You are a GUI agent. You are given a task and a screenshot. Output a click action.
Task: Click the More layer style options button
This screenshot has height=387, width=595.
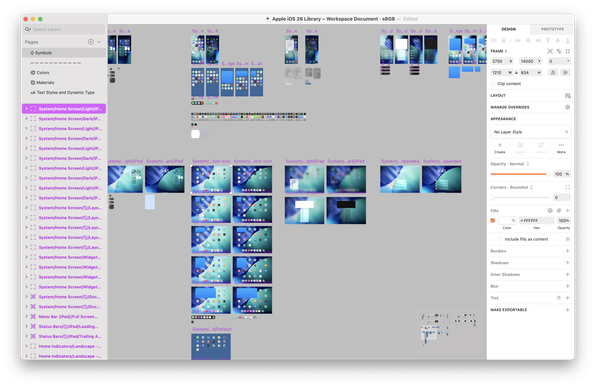561,148
